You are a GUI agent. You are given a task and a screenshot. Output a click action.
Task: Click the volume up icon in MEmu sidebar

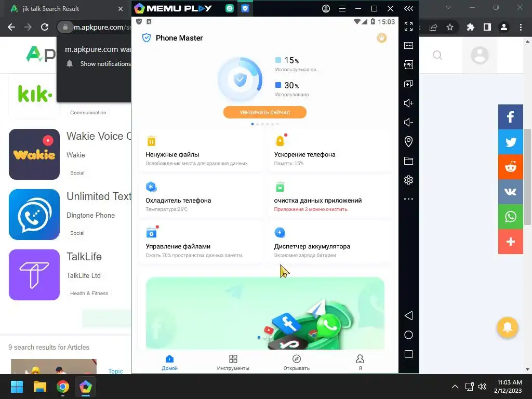[408, 103]
